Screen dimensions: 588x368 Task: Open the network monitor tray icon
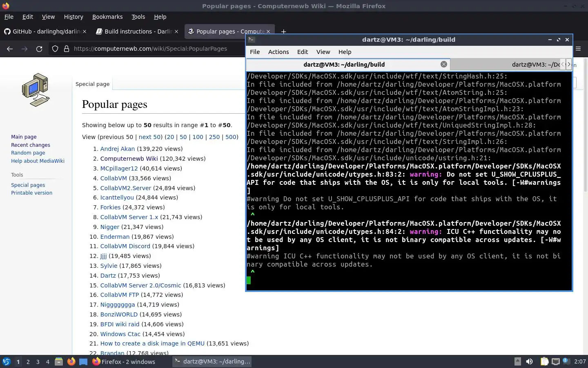pyautogui.click(x=555, y=361)
